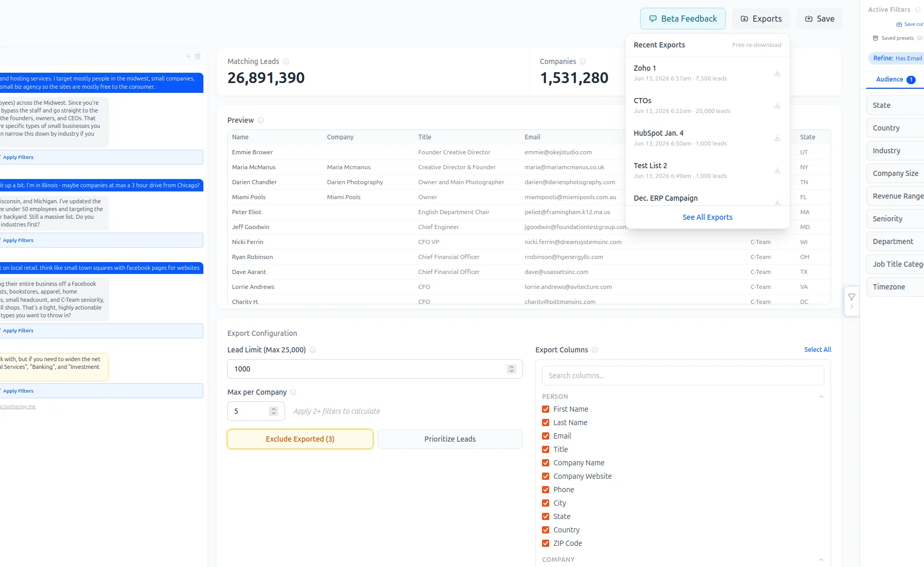
Task: Click the info icon next to Companies
Action: click(x=583, y=61)
